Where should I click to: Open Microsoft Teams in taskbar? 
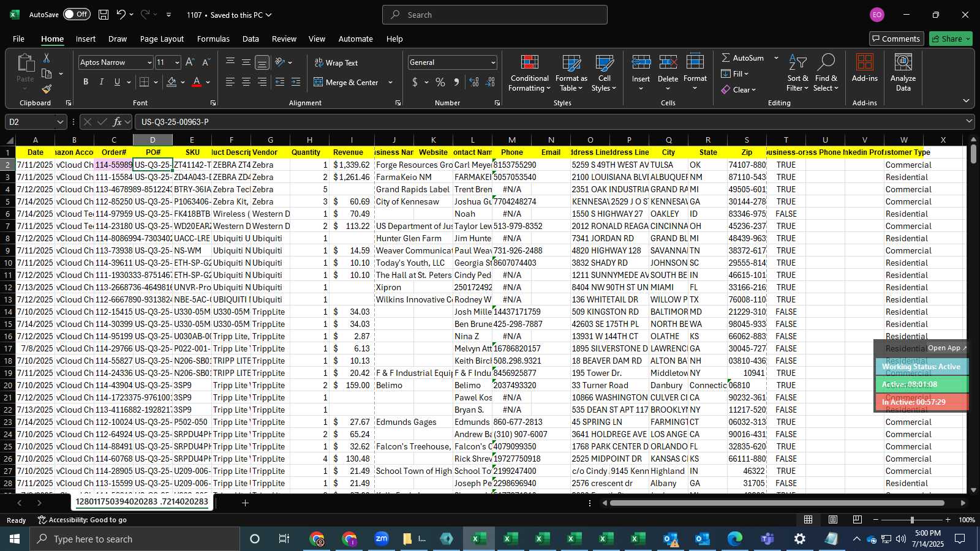(767, 539)
